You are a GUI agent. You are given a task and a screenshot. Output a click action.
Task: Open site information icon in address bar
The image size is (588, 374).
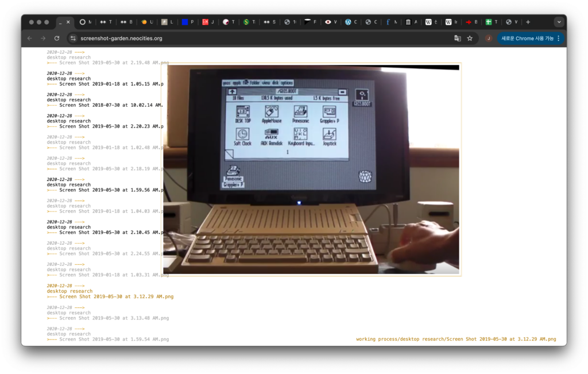click(72, 38)
